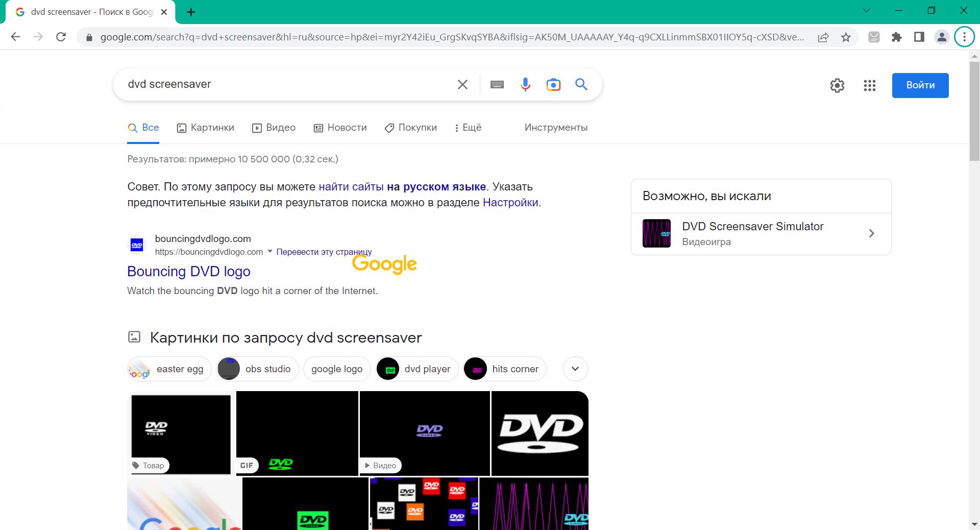
Task: Click the scrollbar down arrow
Action: click(974, 524)
